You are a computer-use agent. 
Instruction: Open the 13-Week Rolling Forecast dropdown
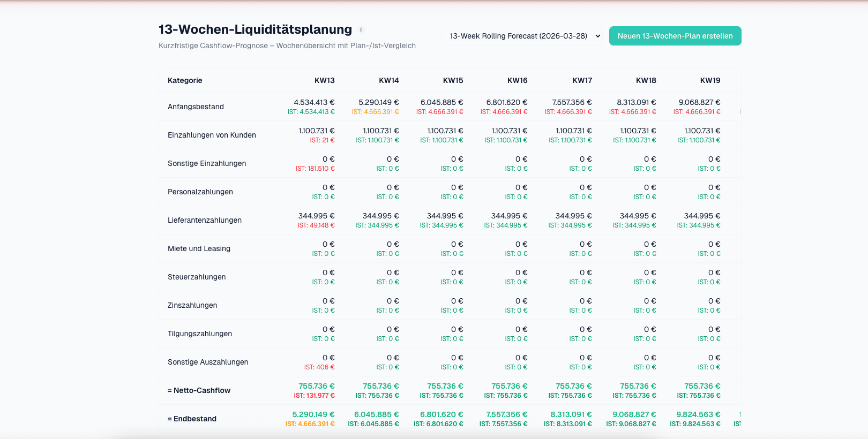click(522, 36)
